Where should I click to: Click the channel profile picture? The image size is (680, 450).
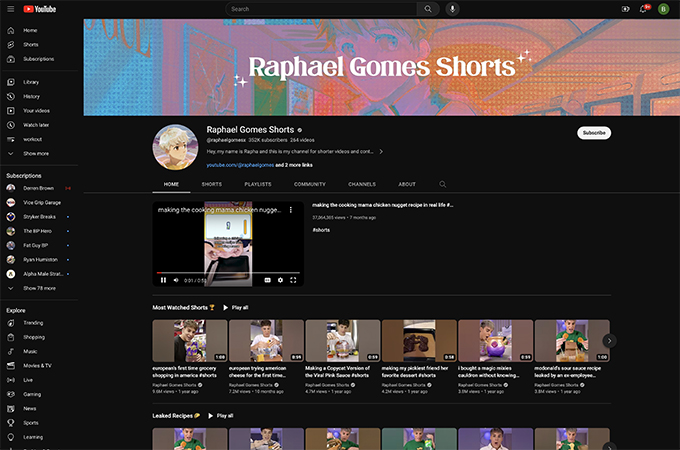coord(175,147)
